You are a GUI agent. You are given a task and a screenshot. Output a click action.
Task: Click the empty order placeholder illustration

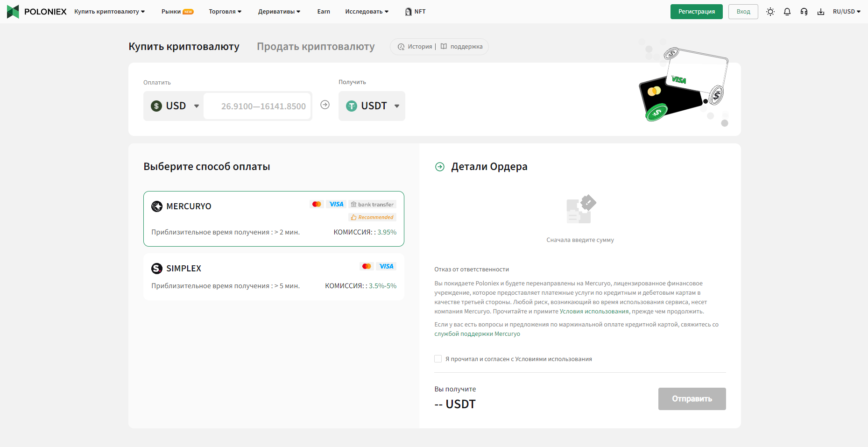pos(581,209)
